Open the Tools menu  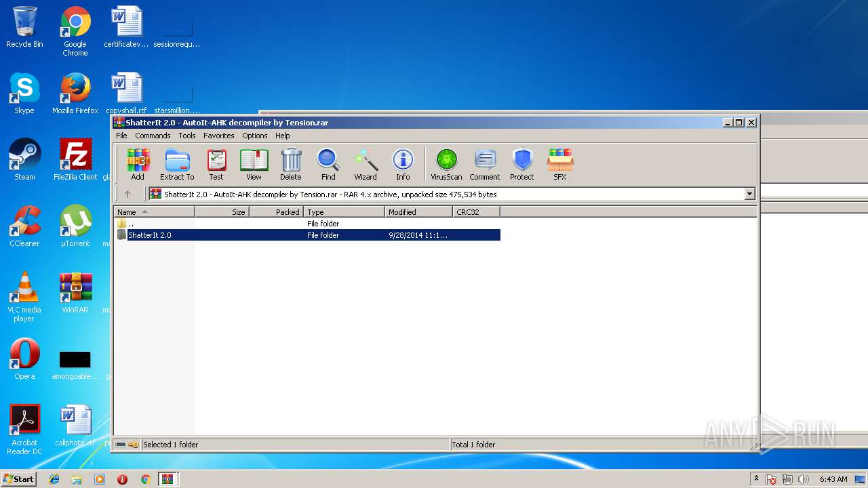pos(187,136)
